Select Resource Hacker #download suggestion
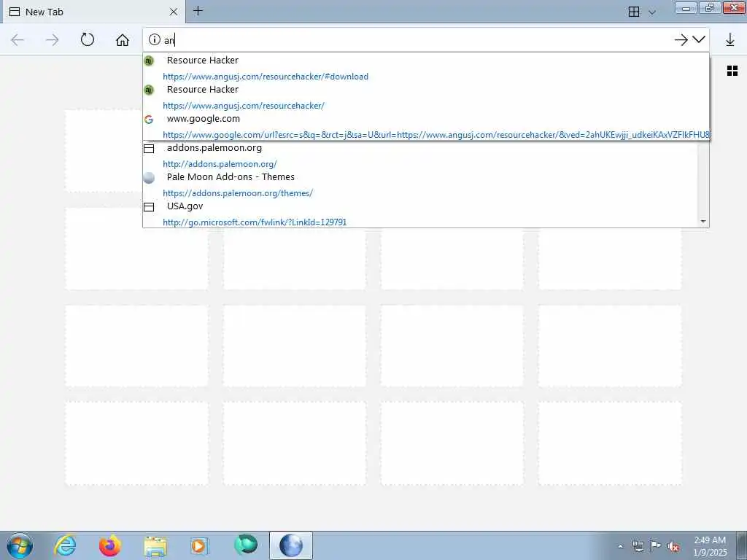 [426, 68]
